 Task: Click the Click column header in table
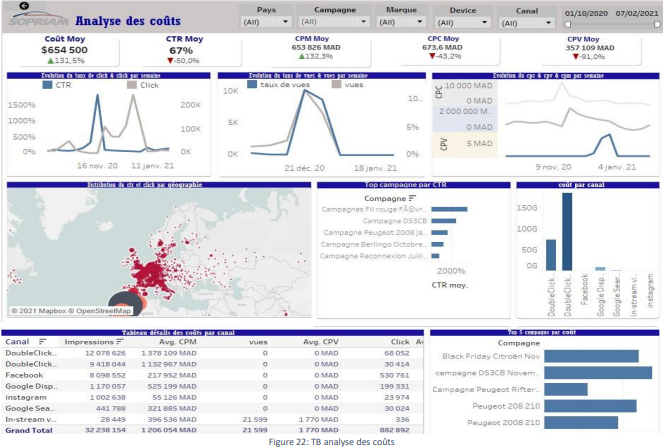(400, 341)
